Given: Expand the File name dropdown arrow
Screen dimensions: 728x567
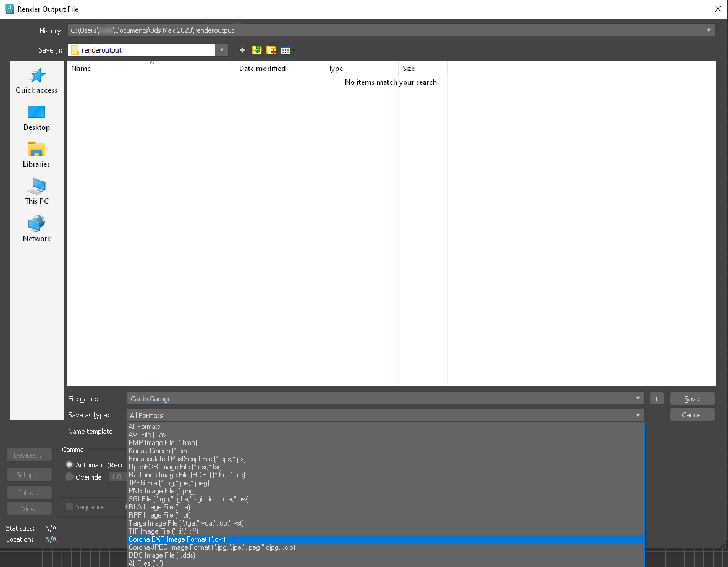Looking at the screenshot, I should [637, 399].
